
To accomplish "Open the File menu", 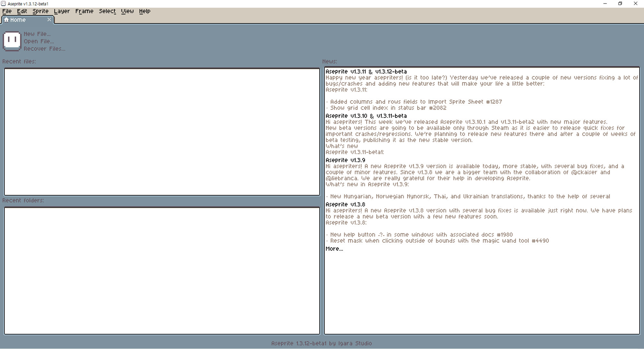I will (7, 11).
